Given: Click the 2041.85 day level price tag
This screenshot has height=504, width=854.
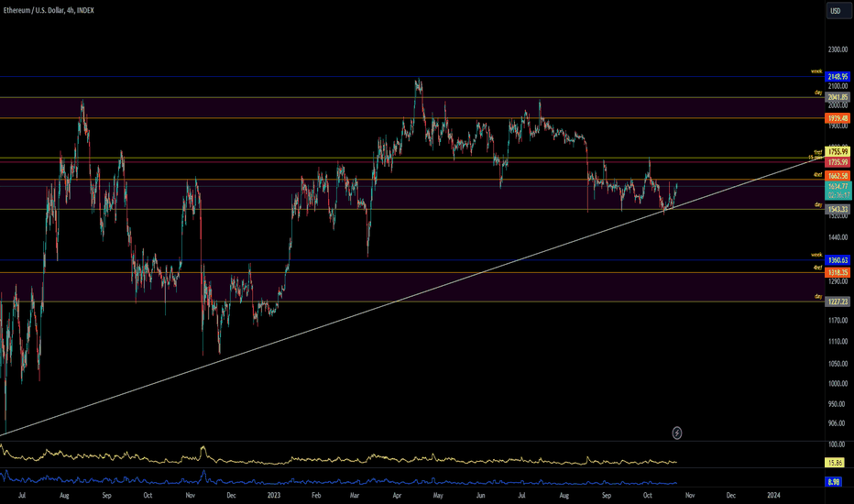Looking at the screenshot, I should [x=837, y=97].
